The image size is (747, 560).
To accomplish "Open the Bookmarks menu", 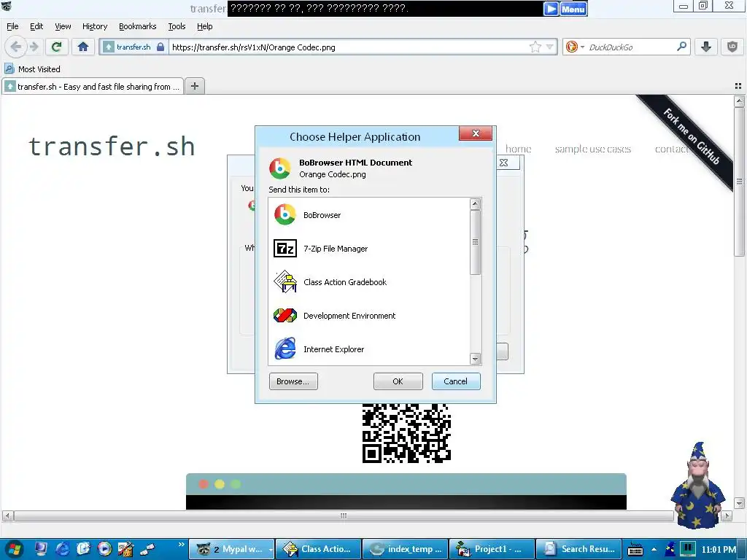I will pyautogui.click(x=137, y=26).
